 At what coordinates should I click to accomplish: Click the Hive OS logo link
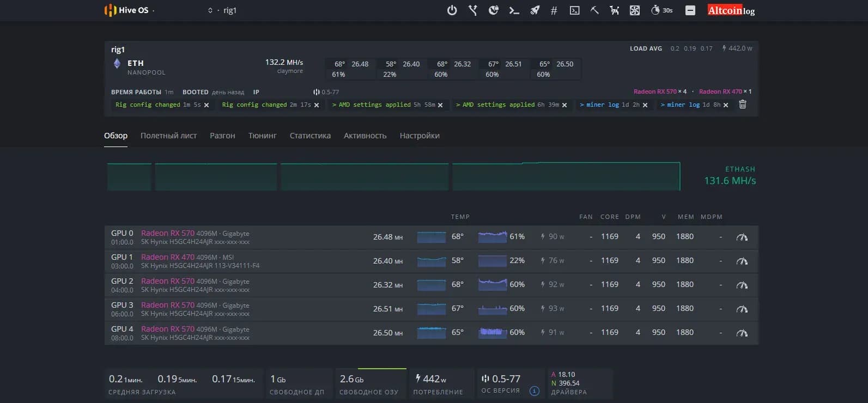click(x=126, y=10)
